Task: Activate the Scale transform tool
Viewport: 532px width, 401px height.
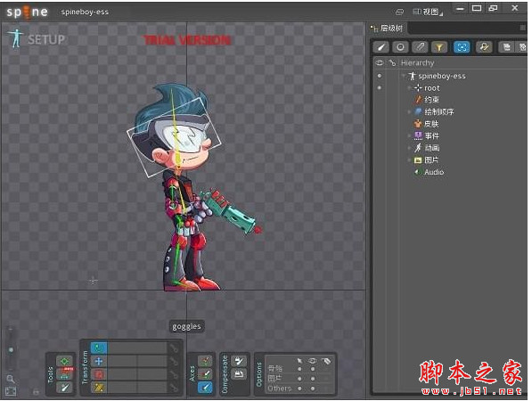Action: (99, 374)
